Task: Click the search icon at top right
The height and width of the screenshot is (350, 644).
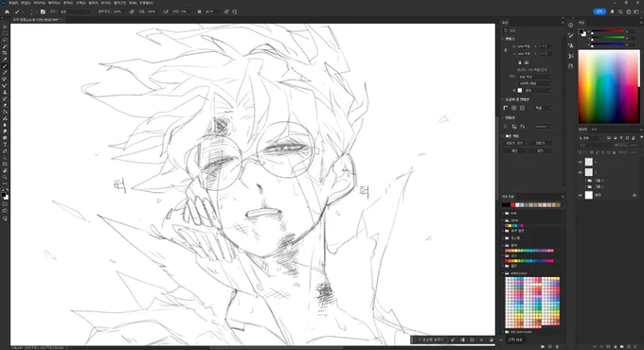Action: 620,12
